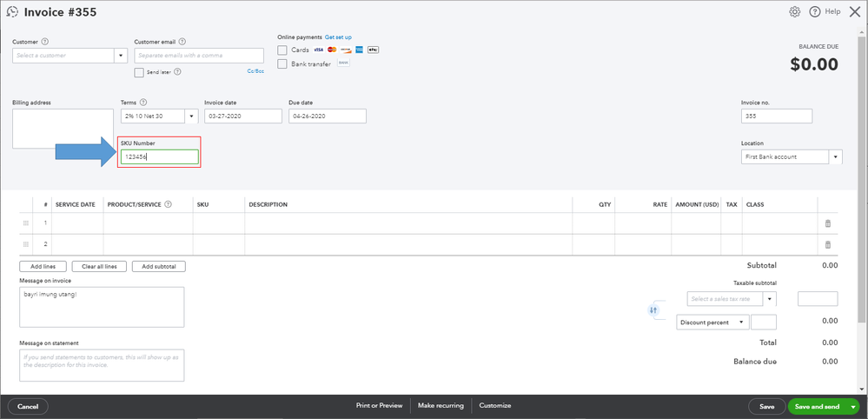Choose Print or Preview in footer

[379, 406]
